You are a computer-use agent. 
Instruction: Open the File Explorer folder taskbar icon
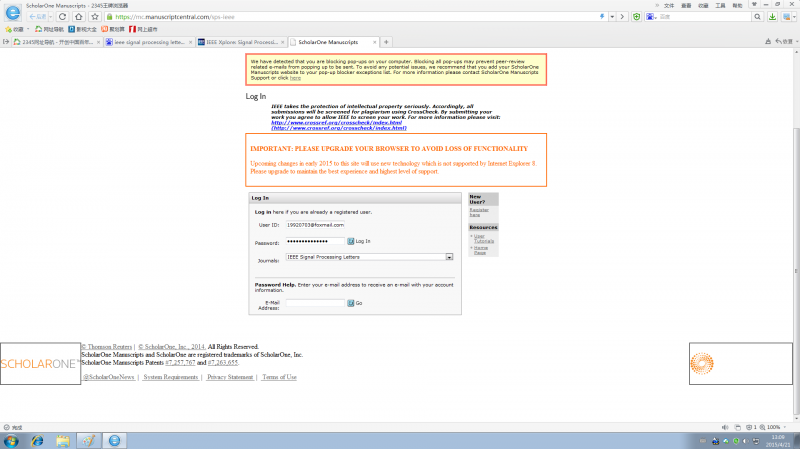pos(63,441)
